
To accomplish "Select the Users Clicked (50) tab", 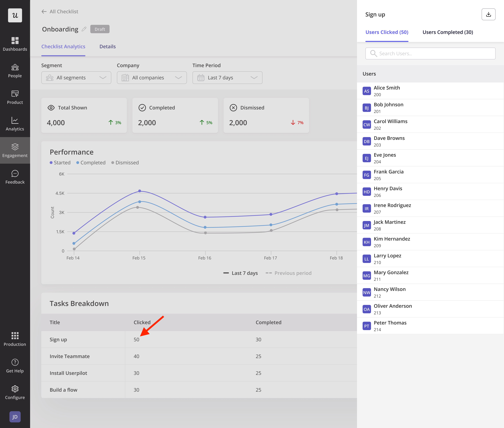I will 387,32.
